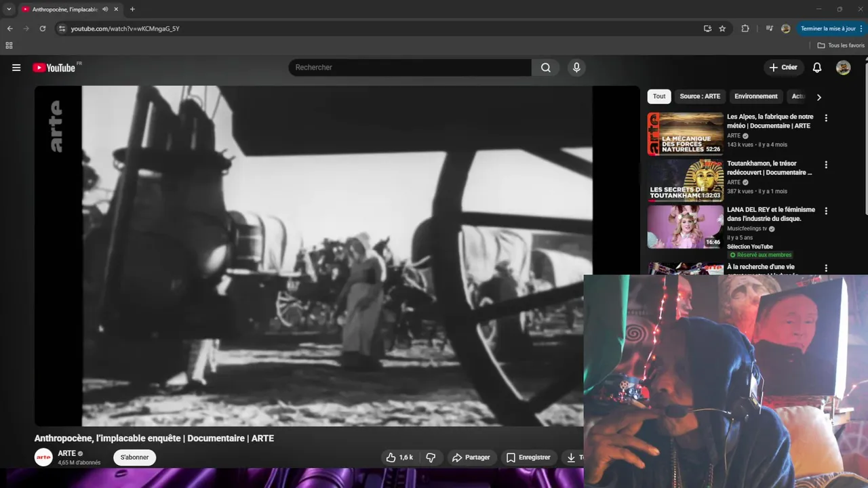Open the ARTE channel name link
The height and width of the screenshot is (488, 868).
(x=66, y=453)
